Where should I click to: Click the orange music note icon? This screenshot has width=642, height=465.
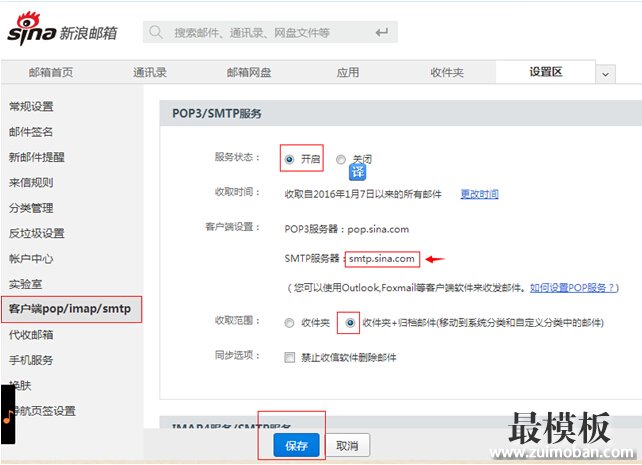pyautogui.click(x=8, y=416)
